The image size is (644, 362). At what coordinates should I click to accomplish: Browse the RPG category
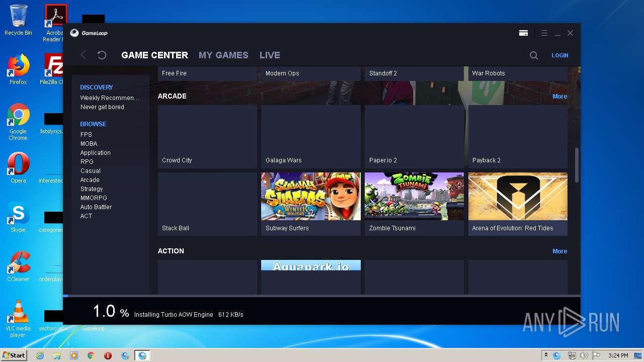coord(87,162)
